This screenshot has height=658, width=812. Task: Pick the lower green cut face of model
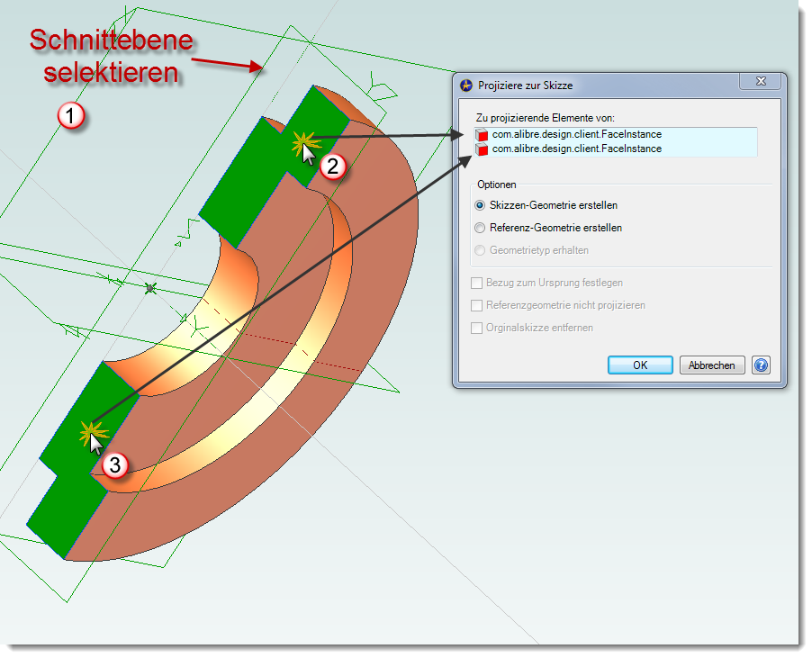pyautogui.click(x=77, y=466)
